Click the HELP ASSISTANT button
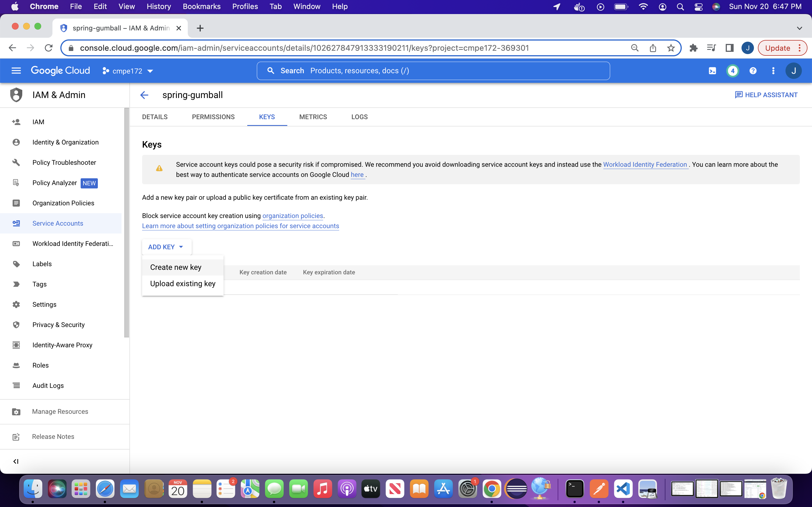The height and width of the screenshot is (507, 812). click(766, 95)
